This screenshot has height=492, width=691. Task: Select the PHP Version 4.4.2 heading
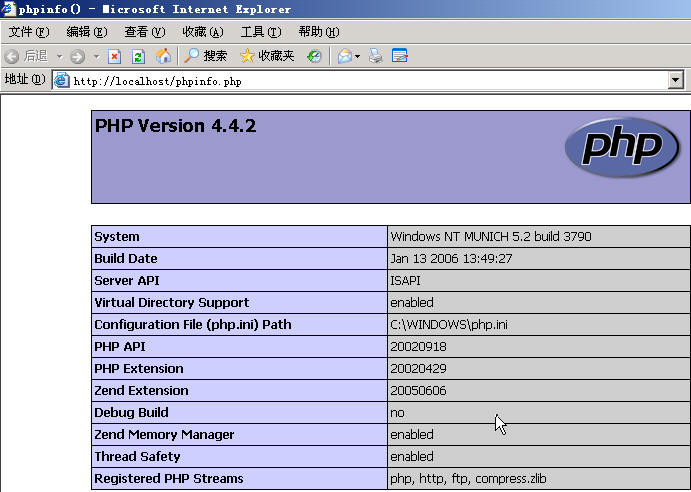[x=175, y=126]
